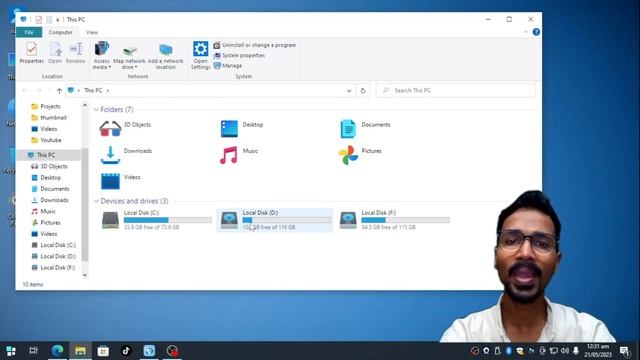
Task: Select Downloads in navigation pane
Action: point(54,200)
